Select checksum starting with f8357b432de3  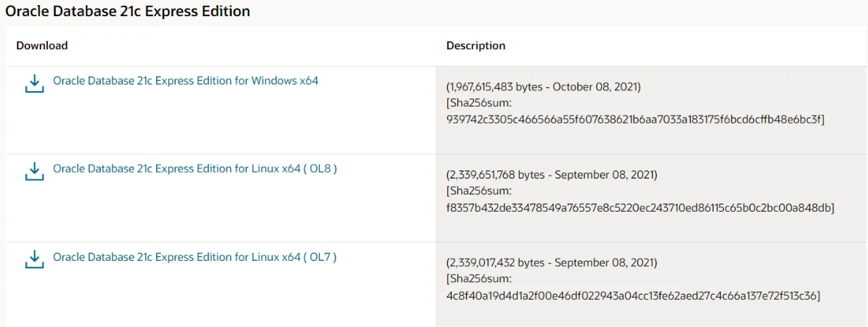point(640,207)
